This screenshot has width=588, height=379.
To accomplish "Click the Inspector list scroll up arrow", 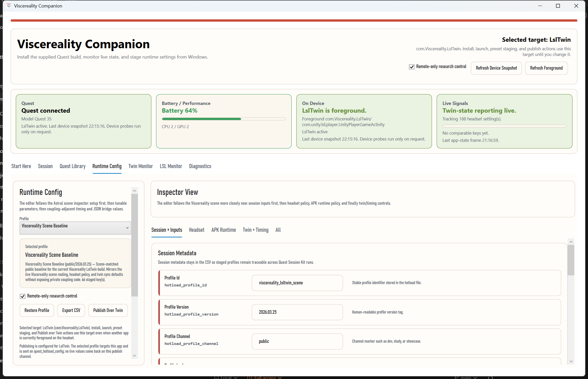I will click(x=571, y=242).
